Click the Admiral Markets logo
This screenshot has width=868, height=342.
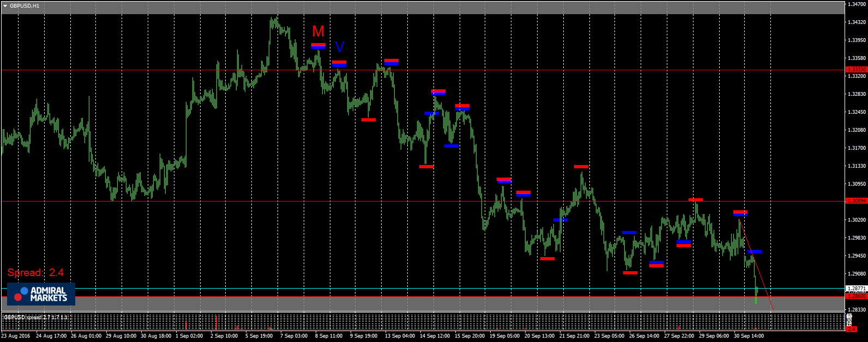(41, 294)
